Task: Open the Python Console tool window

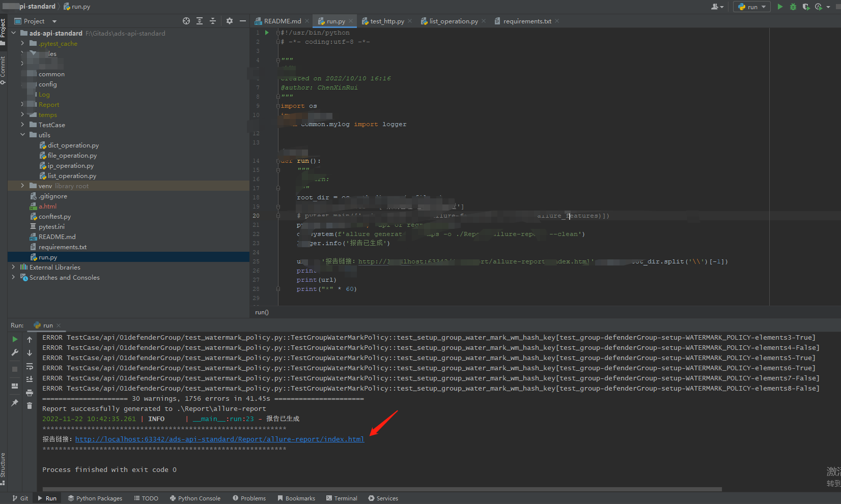Action: coord(195,498)
